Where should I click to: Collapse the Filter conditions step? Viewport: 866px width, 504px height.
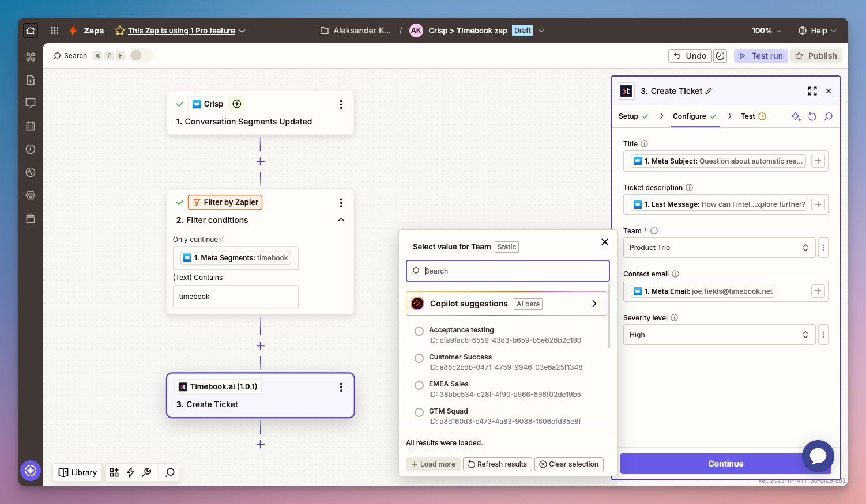pyautogui.click(x=341, y=220)
